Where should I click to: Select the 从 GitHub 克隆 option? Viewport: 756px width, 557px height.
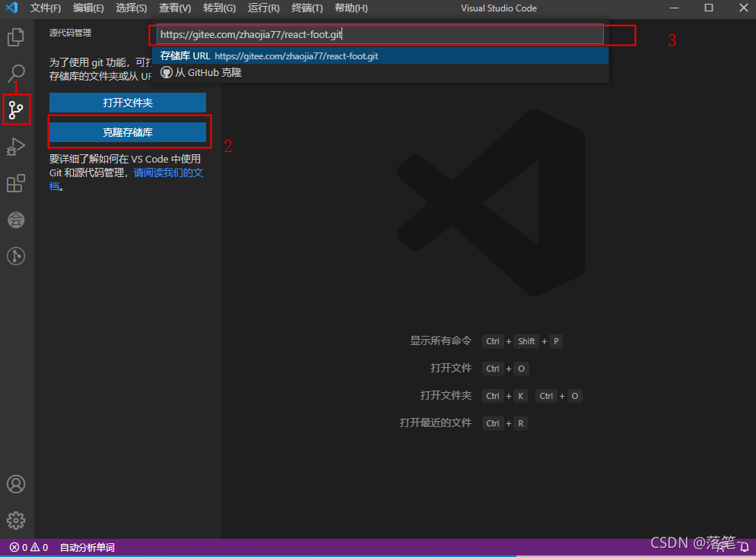pyautogui.click(x=380, y=72)
